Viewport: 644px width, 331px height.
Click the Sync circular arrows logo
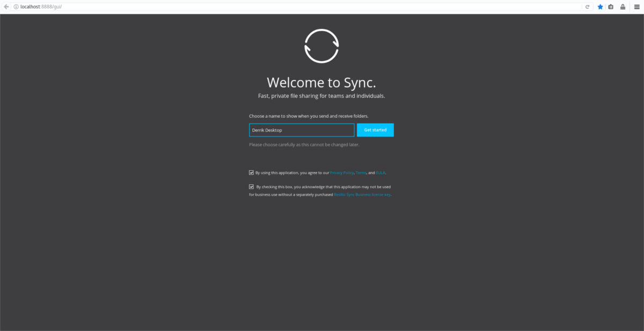click(321, 46)
